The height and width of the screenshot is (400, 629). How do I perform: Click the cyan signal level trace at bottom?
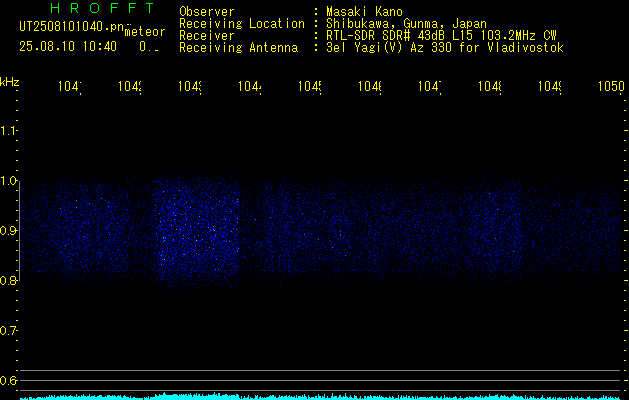pos(321,397)
